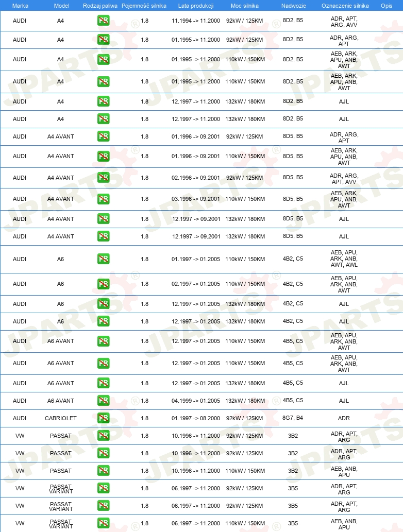Viewport: 403px width, 532px height.
Task: Click fuel icon in PASSAT VARIANT 110kW row
Action: coord(103,523)
